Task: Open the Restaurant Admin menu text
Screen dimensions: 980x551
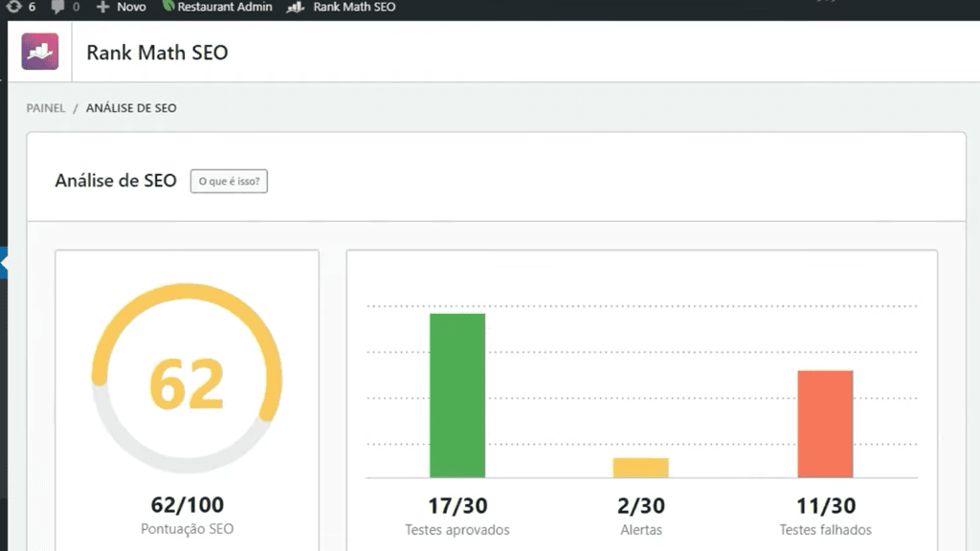Action: click(x=226, y=7)
